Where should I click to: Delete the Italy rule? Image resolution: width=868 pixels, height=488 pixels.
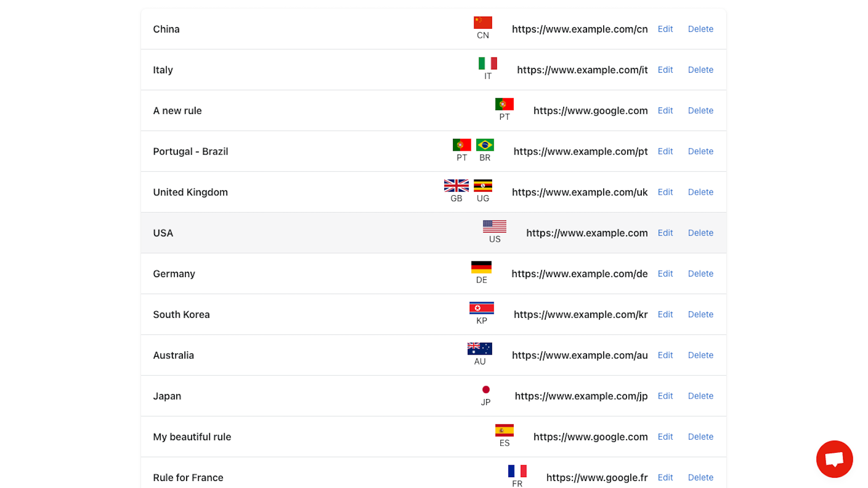(x=700, y=70)
